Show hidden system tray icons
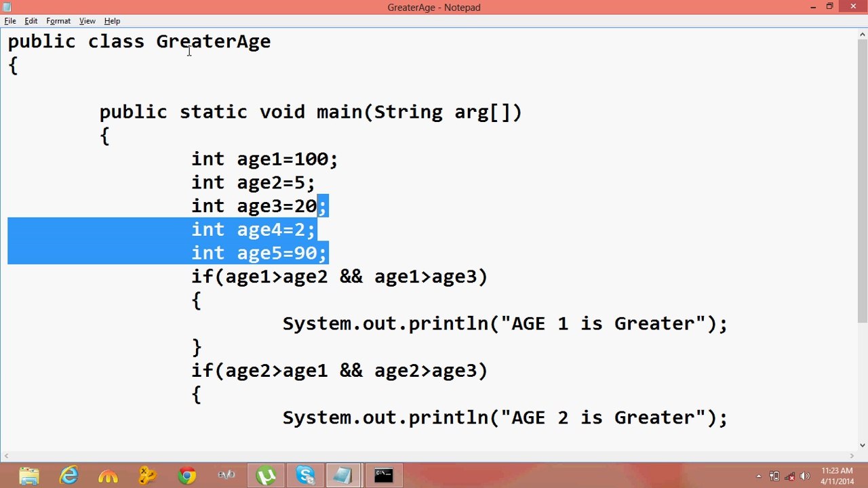This screenshot has width=868, height=488. tap(759, 476)
